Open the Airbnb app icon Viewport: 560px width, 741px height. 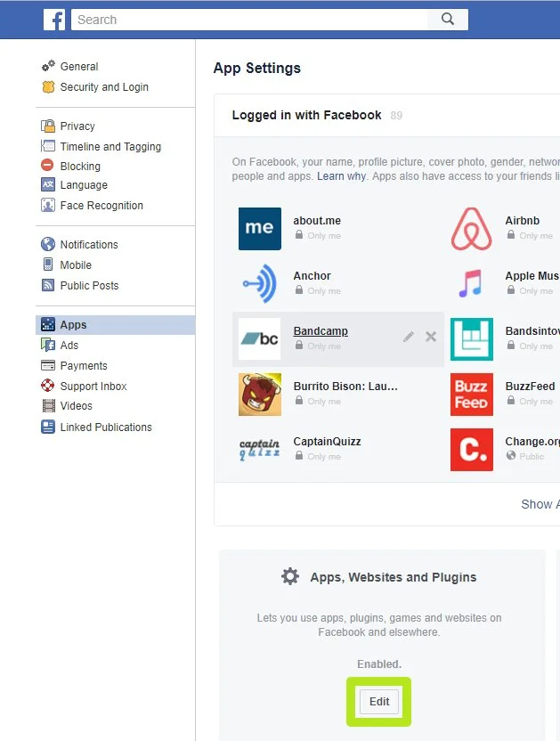tap(471, 229)
